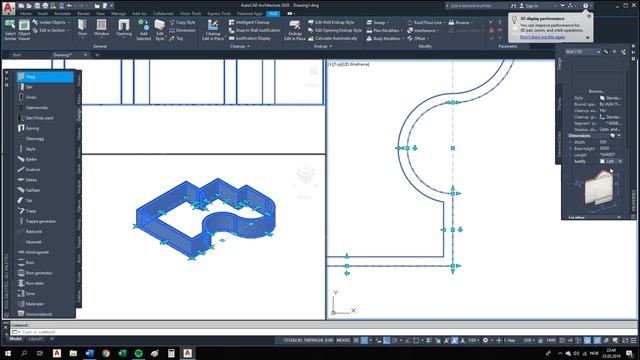Viewport: 640px width, 360px height.
Task: Click the Offset tool
Action: [x=418, y=38]
